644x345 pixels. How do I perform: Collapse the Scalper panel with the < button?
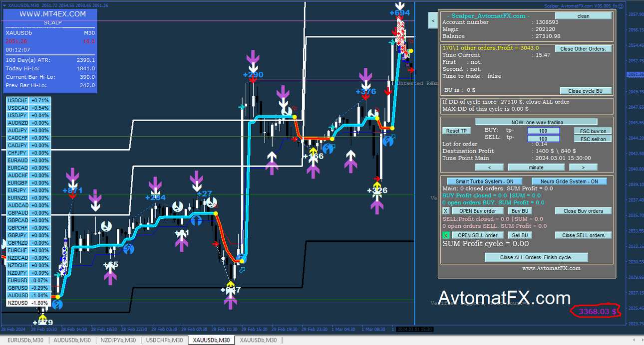433,20
